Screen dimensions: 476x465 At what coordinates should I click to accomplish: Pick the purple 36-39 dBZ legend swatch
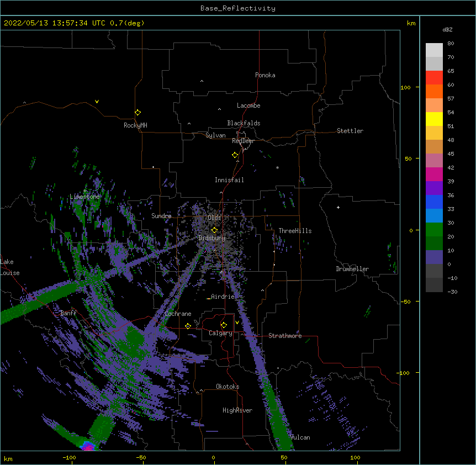pyautogui.click(x=434, y=188)
